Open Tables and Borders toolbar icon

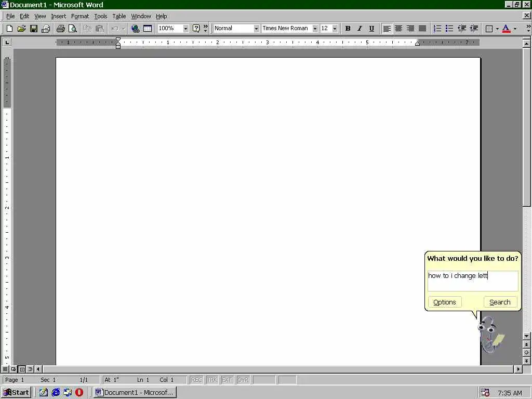click(x=148, y=29)
